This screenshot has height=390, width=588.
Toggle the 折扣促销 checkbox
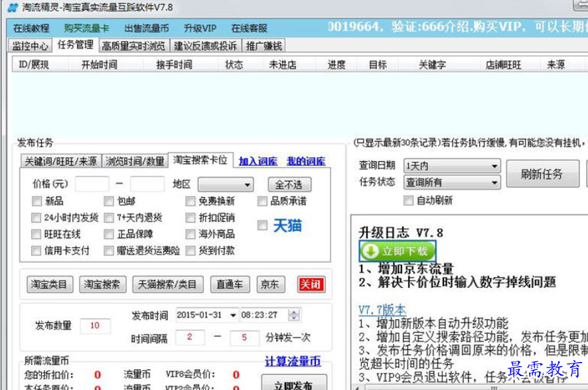coord(190,218)
